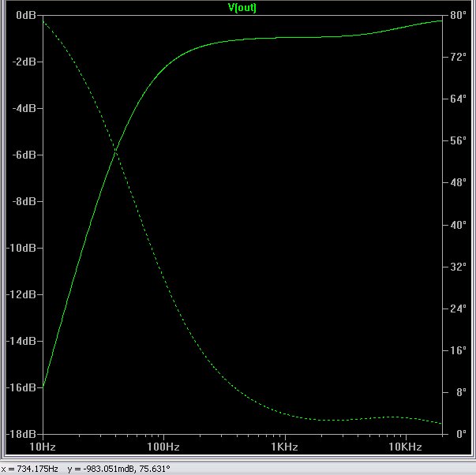The height and width of the screenshot is (475, 476).
Task: Click the 48° phase tick label
Action: (458, 183)
